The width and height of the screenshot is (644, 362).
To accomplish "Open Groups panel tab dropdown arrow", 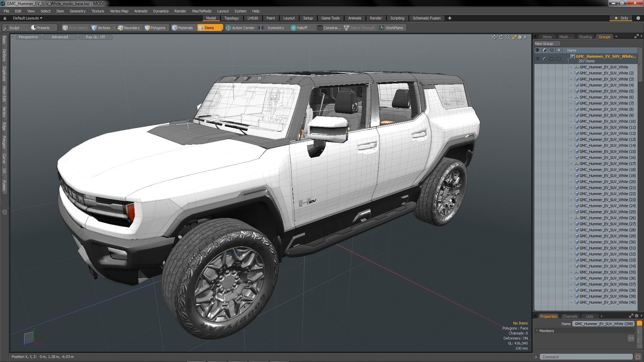I will point(616,37).
